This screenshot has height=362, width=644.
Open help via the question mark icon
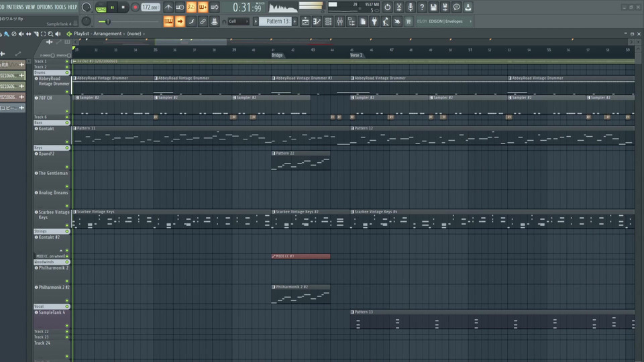click(x=422, y=7)
